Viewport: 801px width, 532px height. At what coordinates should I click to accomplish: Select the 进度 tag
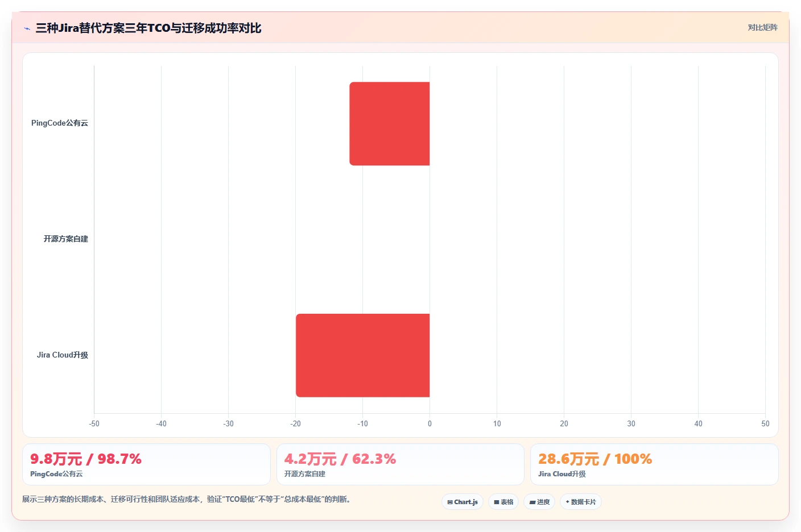pos(539,502)
